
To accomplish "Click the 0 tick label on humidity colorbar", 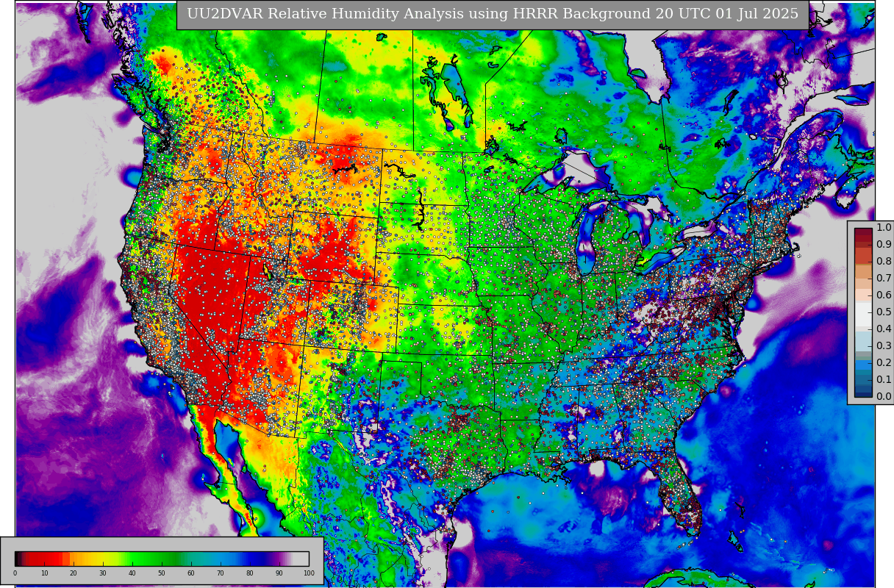I will [15, 573].
